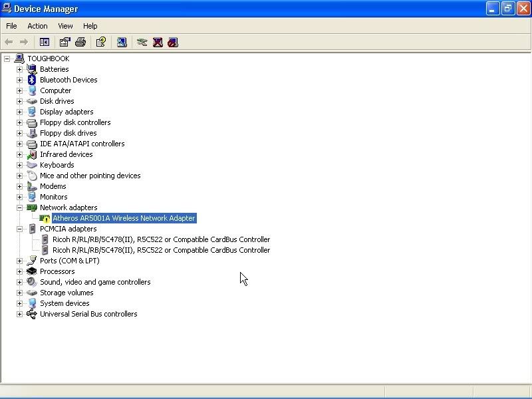The height and width of the screenshot is (399, 532).
Task: Select the "Processors" label
Action: [x=57, y=271]
